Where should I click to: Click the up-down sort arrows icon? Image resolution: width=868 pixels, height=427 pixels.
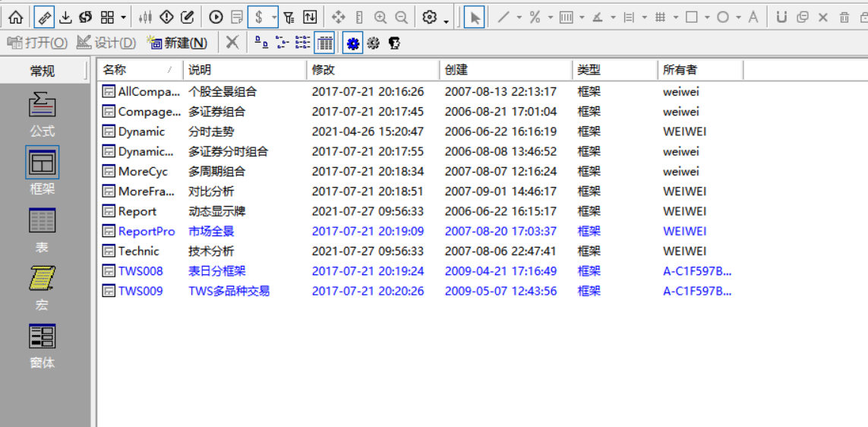pos(311,17)
